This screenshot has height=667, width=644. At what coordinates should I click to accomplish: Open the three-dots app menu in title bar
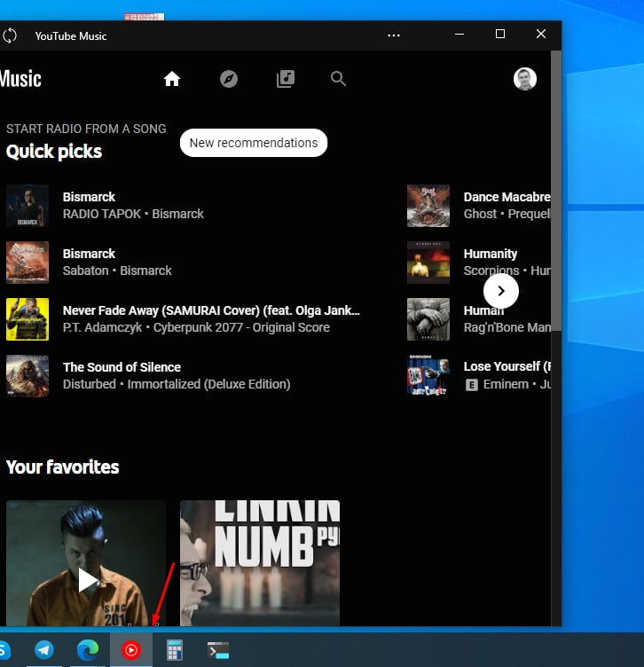394,35
